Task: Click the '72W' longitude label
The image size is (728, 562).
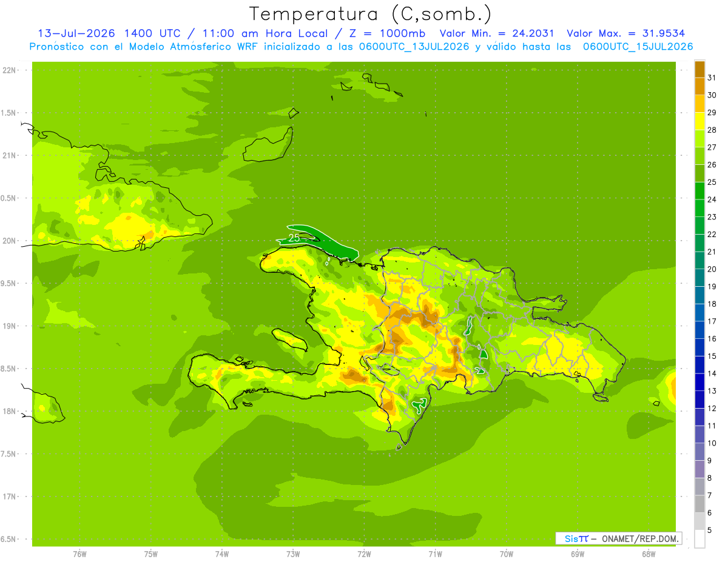Action: coord(364,554)
